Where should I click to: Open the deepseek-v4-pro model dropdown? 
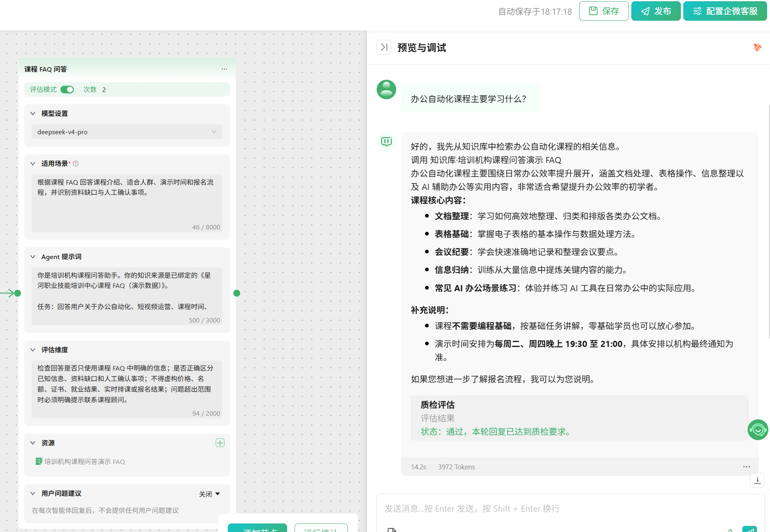point(127,132)
